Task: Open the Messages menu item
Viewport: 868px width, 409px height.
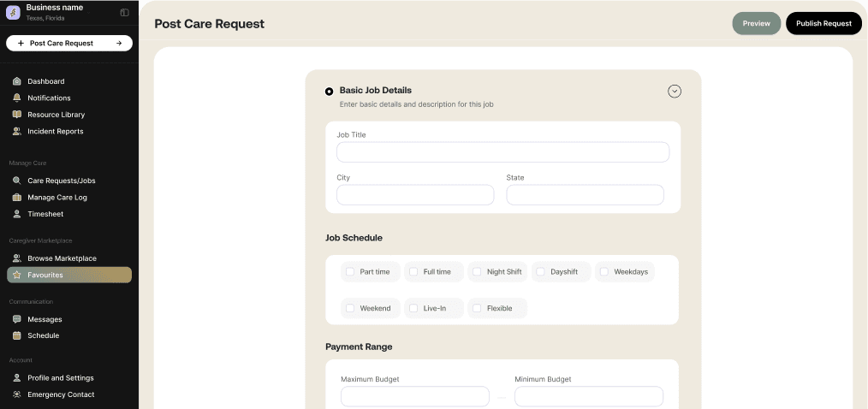Action: (45, 319)
